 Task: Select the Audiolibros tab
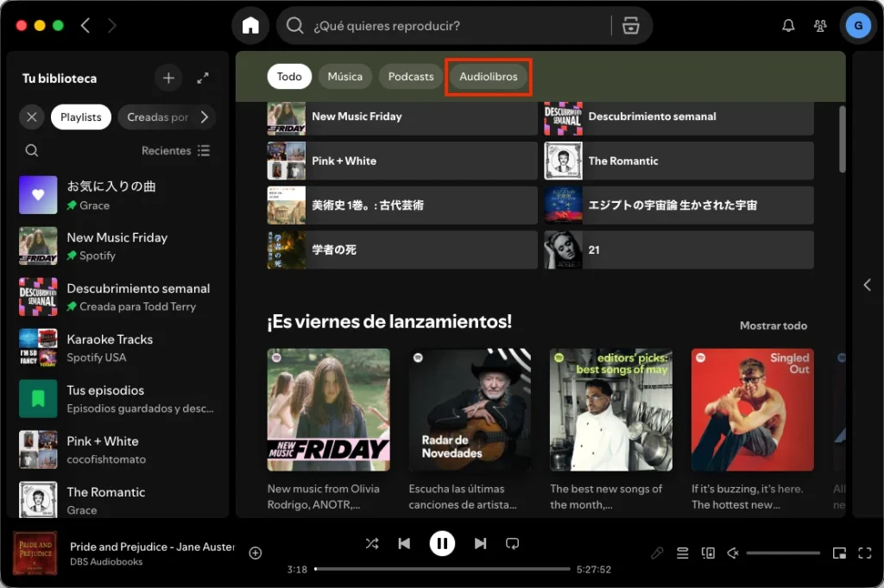489,76
